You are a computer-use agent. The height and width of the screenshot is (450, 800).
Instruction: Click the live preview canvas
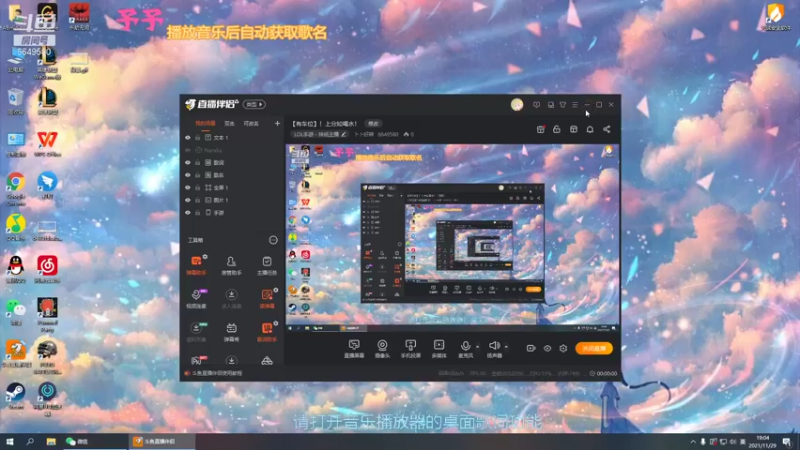[453, 238]
